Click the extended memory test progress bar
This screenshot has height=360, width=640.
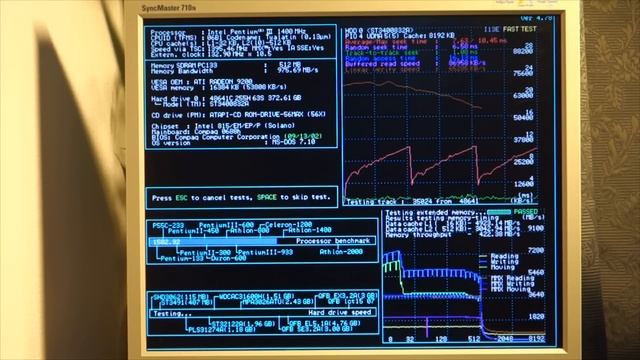(x=499, y=212)
